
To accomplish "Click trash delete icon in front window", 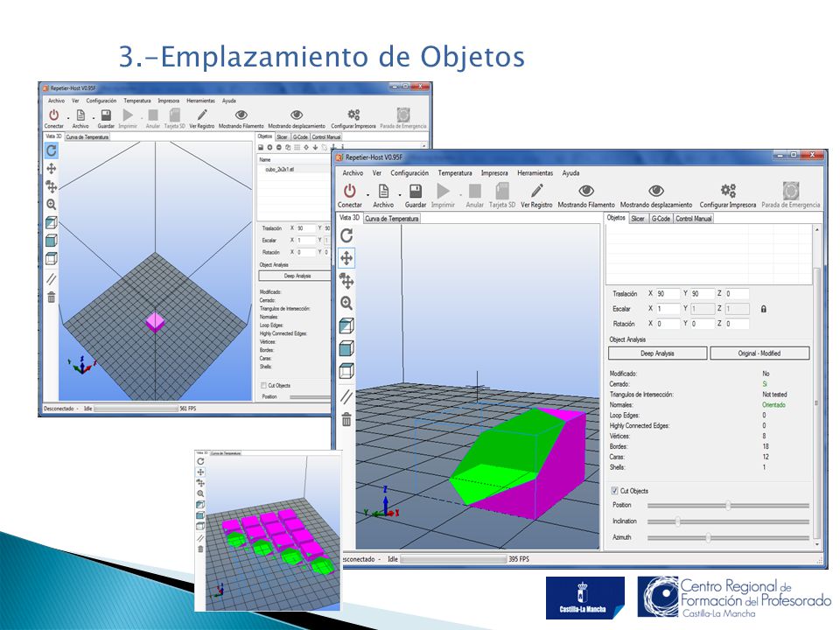I will (x=346, y=419).
